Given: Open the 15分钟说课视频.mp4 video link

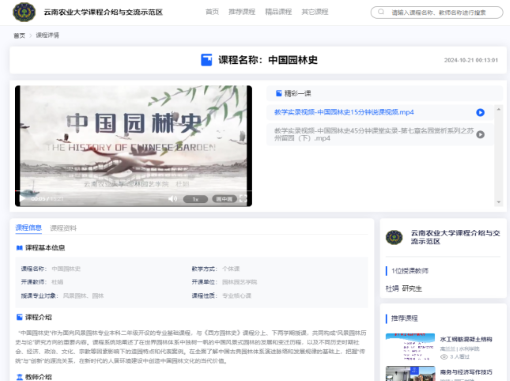Looking at the screenshot, I should pos(344,112).
